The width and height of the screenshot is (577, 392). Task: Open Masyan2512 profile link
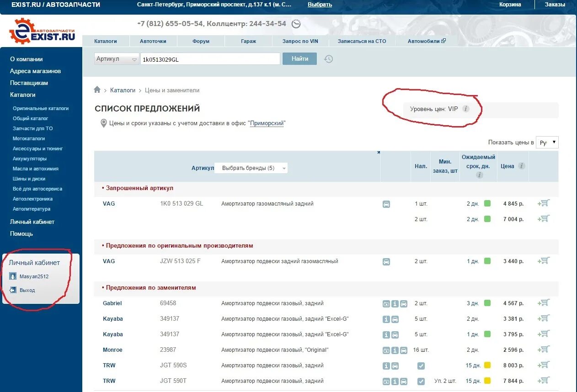(x=34, y=276)
